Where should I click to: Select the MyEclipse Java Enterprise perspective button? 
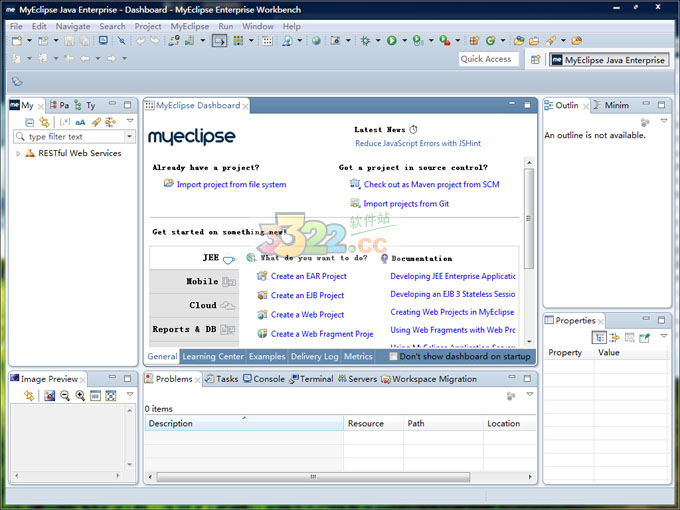(608, 60)
